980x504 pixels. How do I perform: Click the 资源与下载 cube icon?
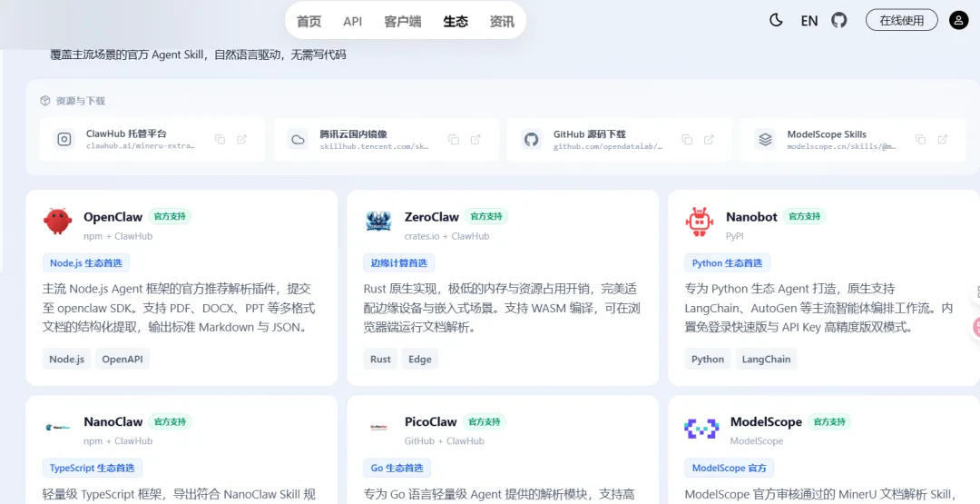pos(44,101)
